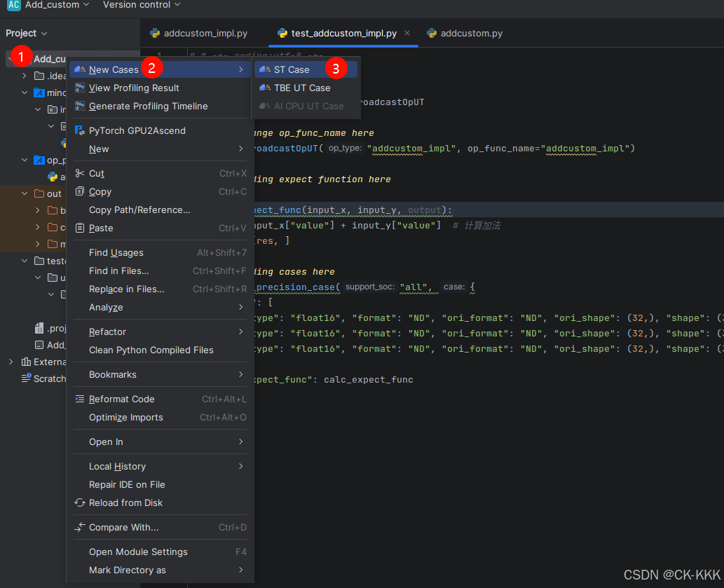
Task: Click Generate Profiling Timeline
Action: click(x=148, y=106)
